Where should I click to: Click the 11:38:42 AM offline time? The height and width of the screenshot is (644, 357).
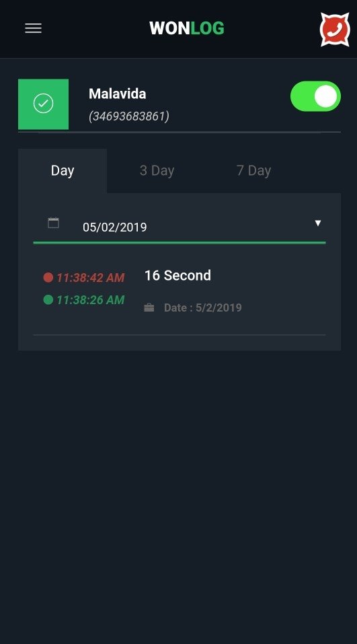tap(90, 278)
